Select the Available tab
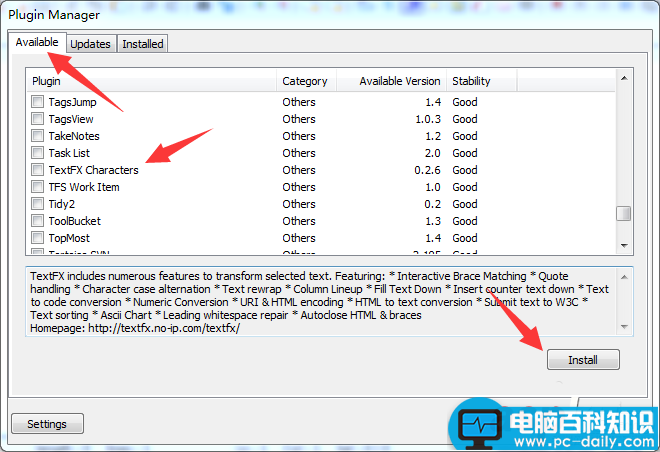This screenshot has height=452, width=660. pos(37,43)
